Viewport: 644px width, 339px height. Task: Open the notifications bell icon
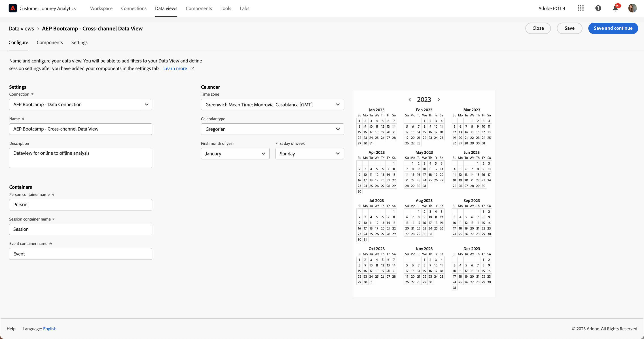(x=616, y=8)
